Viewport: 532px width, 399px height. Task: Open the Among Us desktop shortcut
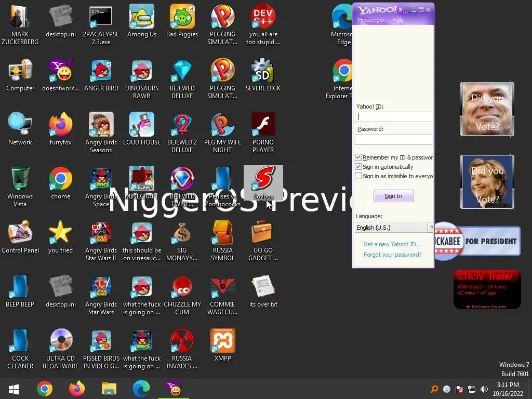(x=142, y=20)
